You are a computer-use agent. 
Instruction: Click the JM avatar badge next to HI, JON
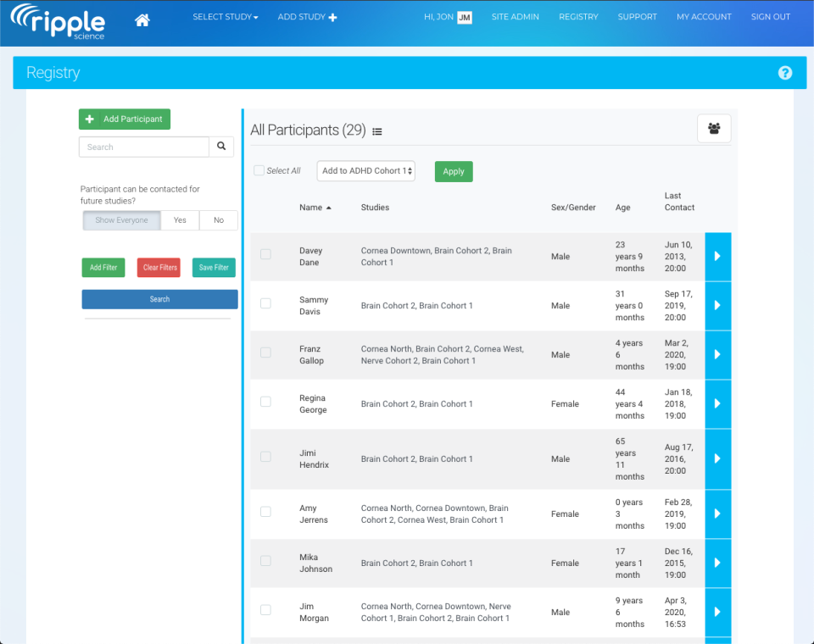[x=465, y=16]
